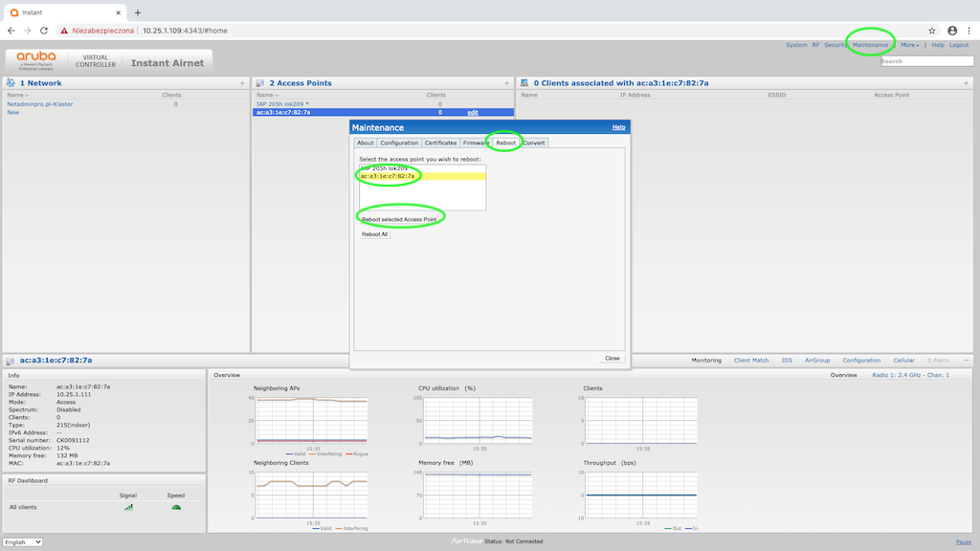
Task: Open the English language dropdown
Action: (23, 542)
